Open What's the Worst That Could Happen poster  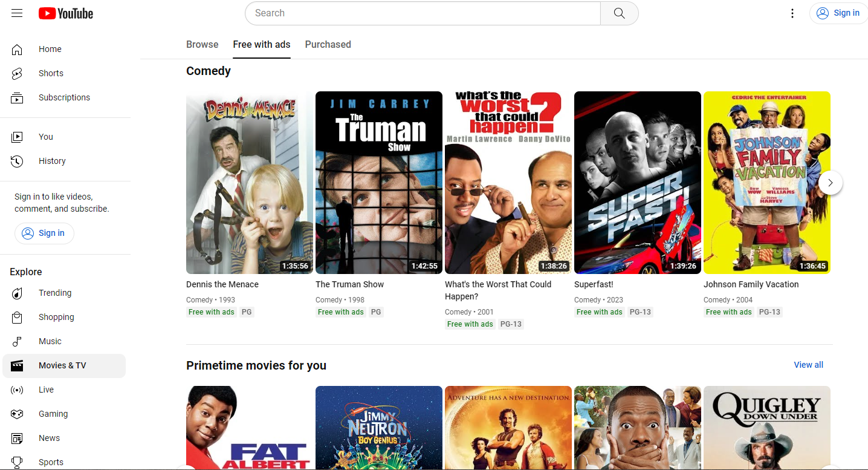coord(508,183)
